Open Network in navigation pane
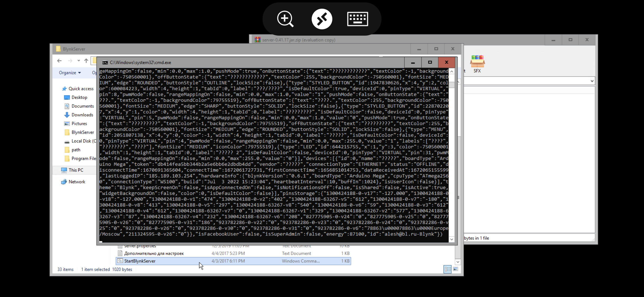The image size is (644, 297). 77,182
